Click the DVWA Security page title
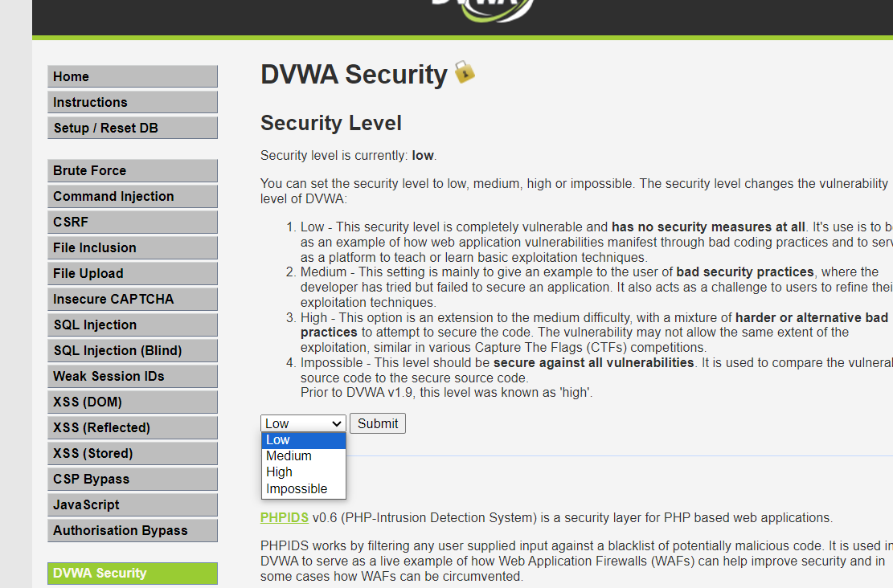This screenshot has height=588, width=893. click(354, 75)
